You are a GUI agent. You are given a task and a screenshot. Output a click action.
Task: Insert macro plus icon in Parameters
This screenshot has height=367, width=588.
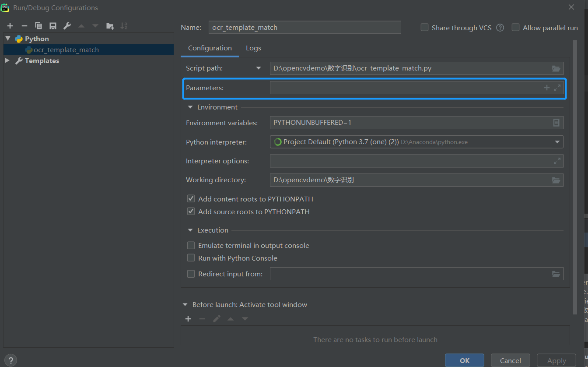click(546, 88)
